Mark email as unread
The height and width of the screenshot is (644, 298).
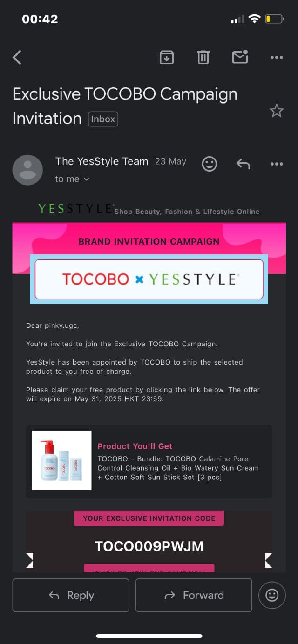240,57
